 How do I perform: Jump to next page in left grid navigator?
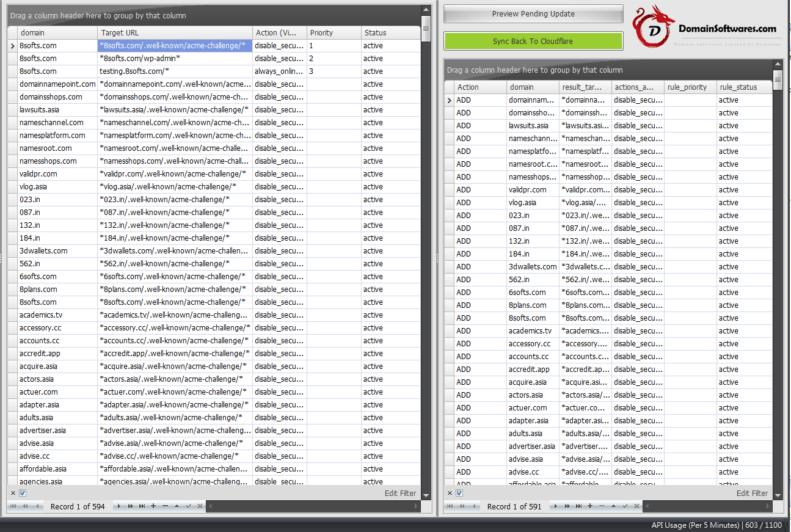131,506
